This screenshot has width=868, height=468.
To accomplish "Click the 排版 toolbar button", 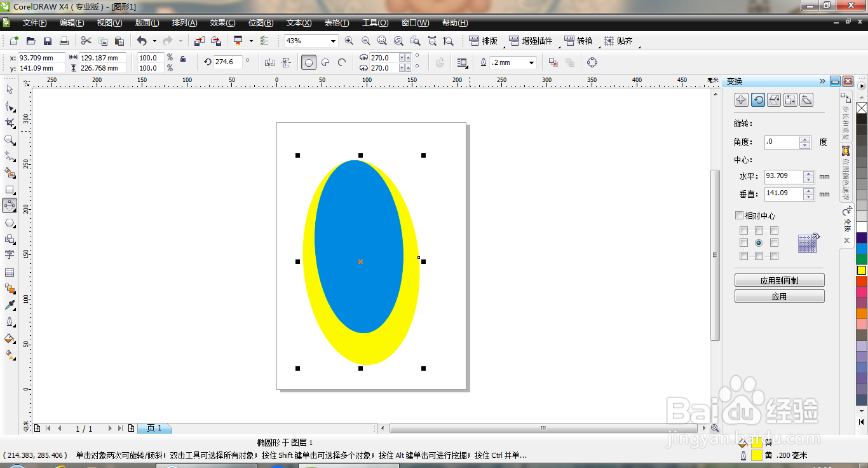I will pyautogui.click(x=484, y=41).
